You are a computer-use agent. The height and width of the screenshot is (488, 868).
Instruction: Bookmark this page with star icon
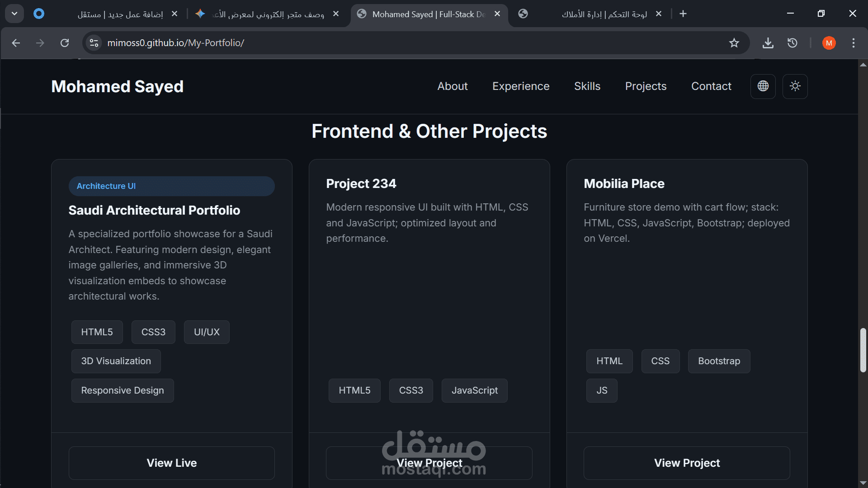(x=734, y=43)
